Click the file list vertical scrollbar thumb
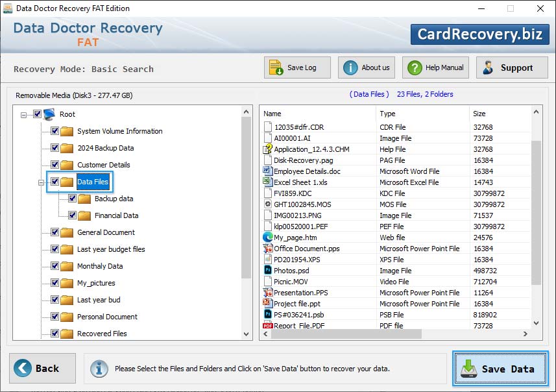 pyautogui.click(x=536, y=213)
